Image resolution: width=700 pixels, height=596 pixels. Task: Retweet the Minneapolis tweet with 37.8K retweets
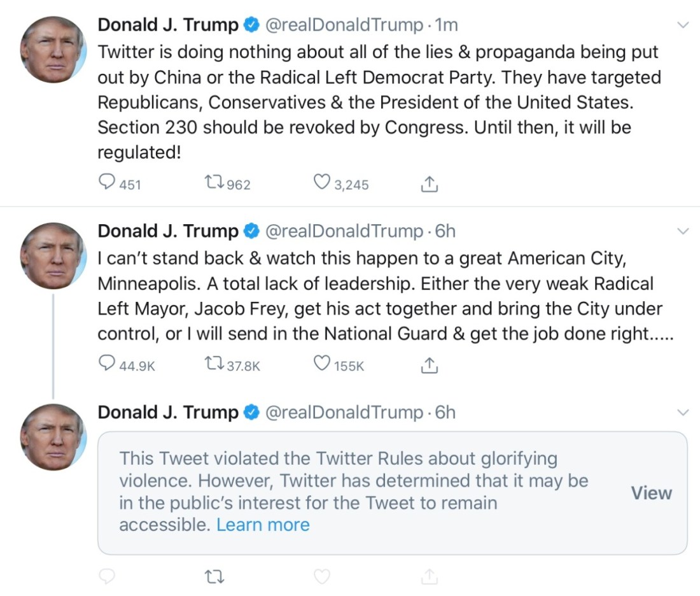tap(213, 364)
